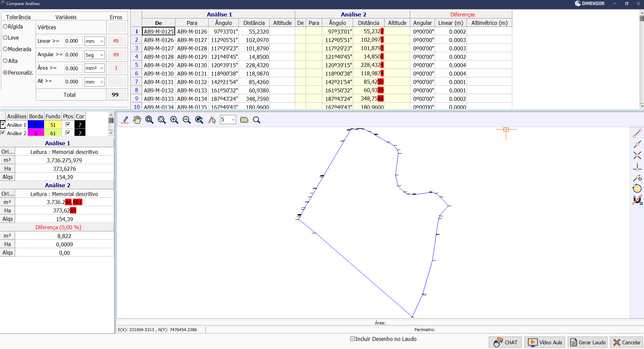Click the Linear tolerance value input field
Viewport: 644px width, 349px height.
(73, 41)
